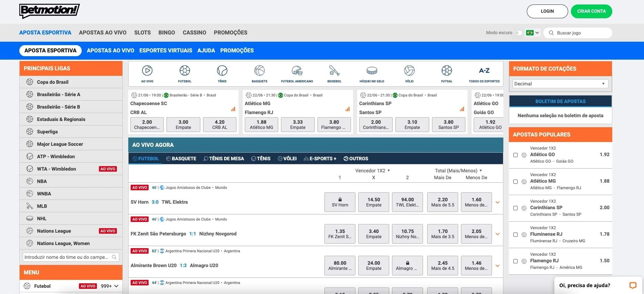Switch to E-Sports live tab
The image size is (644, 294).
pyautogui.click(x=320, y=159)
